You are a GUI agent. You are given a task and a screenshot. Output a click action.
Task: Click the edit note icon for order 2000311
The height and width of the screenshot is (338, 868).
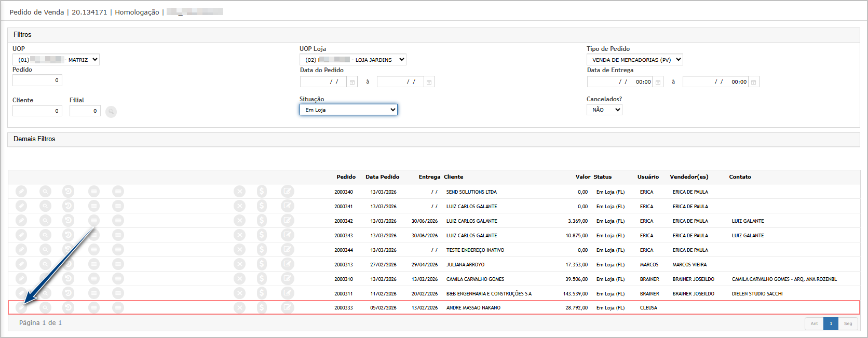(x=287, y=293)
